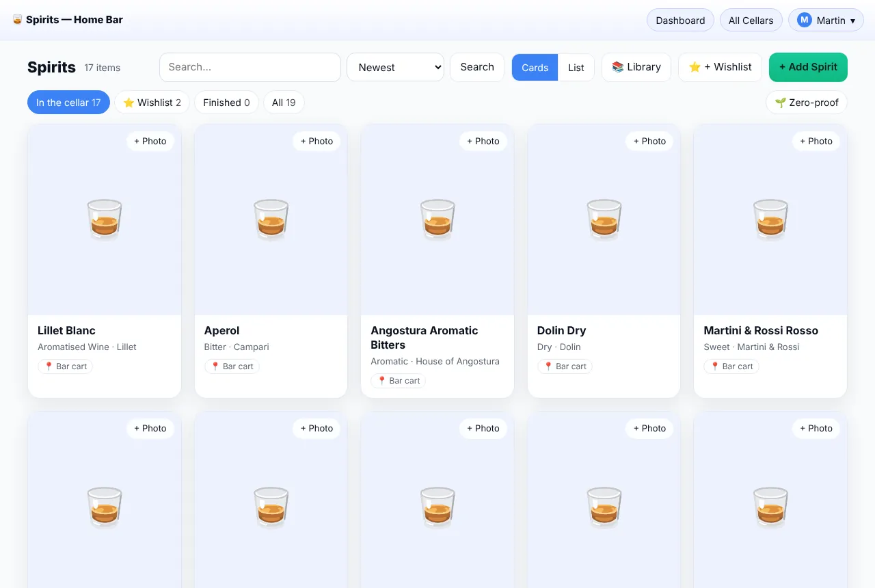Add photo to Lillet Blanc card
The width and height of the screenshot is (875, 588).
coord(150,141)
